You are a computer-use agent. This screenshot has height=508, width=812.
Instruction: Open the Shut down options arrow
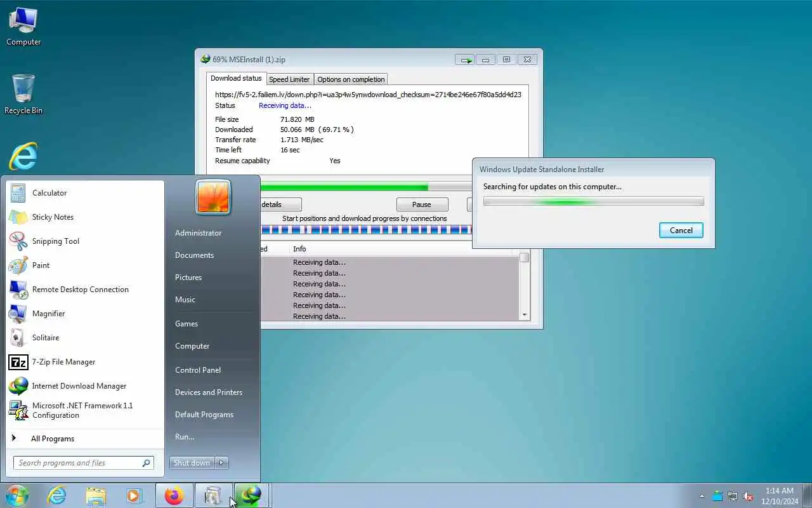pos(222,463)
